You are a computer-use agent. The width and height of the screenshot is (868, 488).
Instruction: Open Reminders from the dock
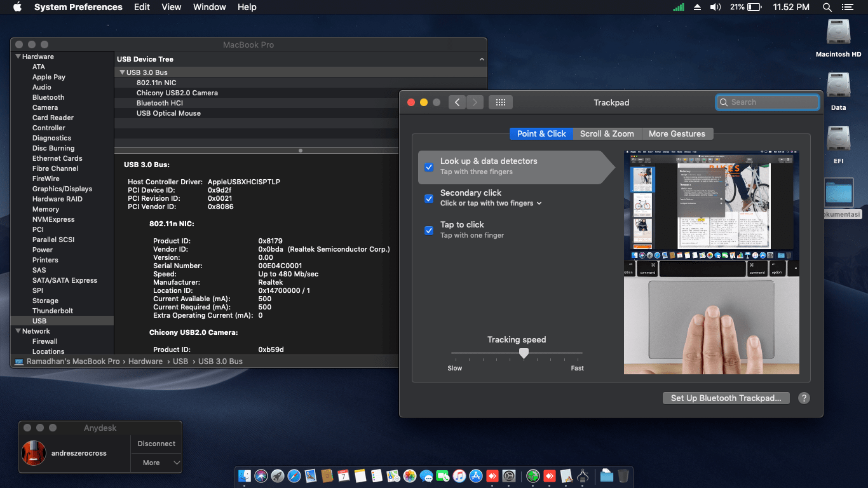[377, 475]
